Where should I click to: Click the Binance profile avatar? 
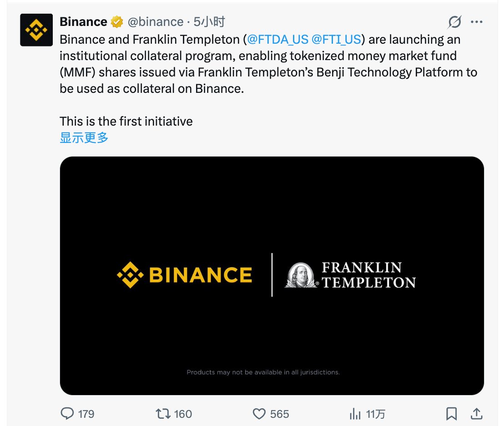(x=36, y=30)
